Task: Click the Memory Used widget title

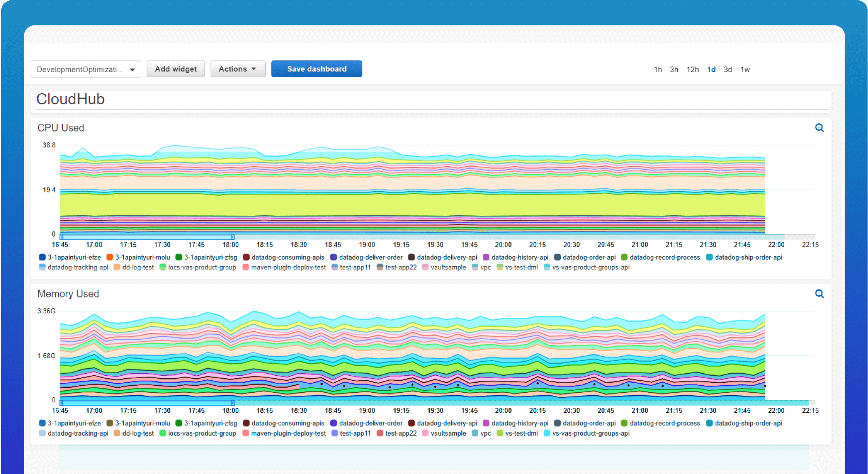Action: (x=68, y=294)
